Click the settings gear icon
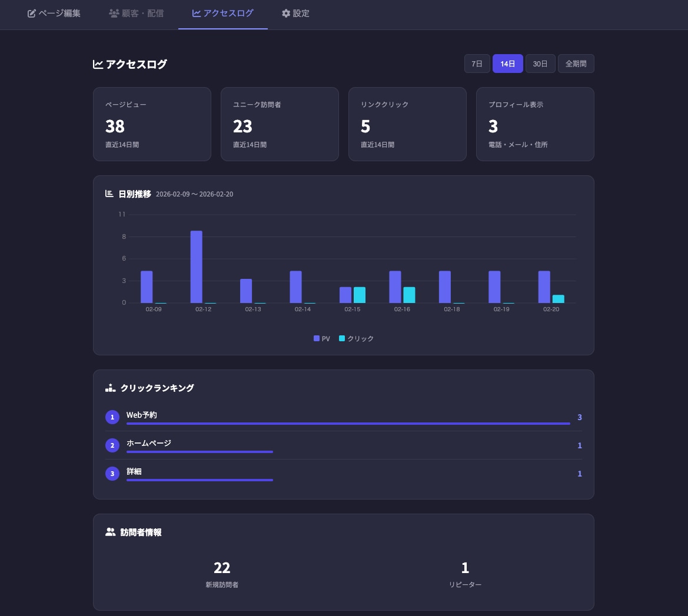688x616 pixels. (x=286, y=14)
